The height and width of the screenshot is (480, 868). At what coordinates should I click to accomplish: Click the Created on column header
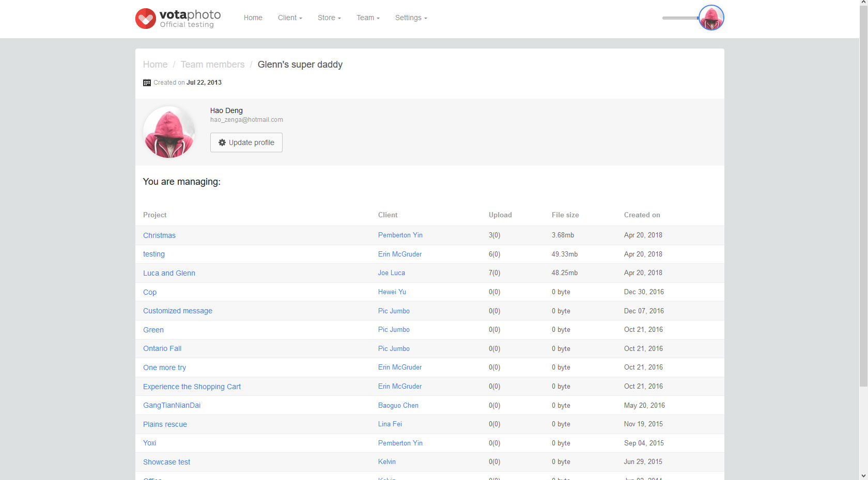coord(642,215)
